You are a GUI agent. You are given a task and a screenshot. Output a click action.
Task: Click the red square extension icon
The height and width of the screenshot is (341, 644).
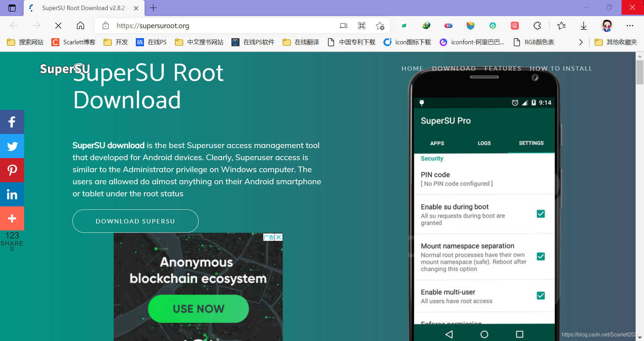[x=515, y=25]
